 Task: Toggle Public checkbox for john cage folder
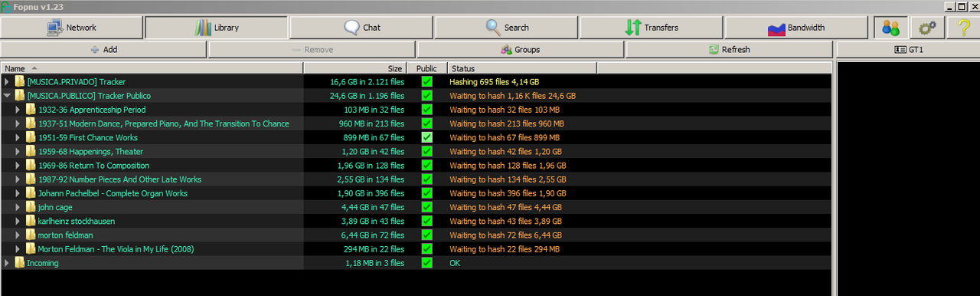pos(427,207)
